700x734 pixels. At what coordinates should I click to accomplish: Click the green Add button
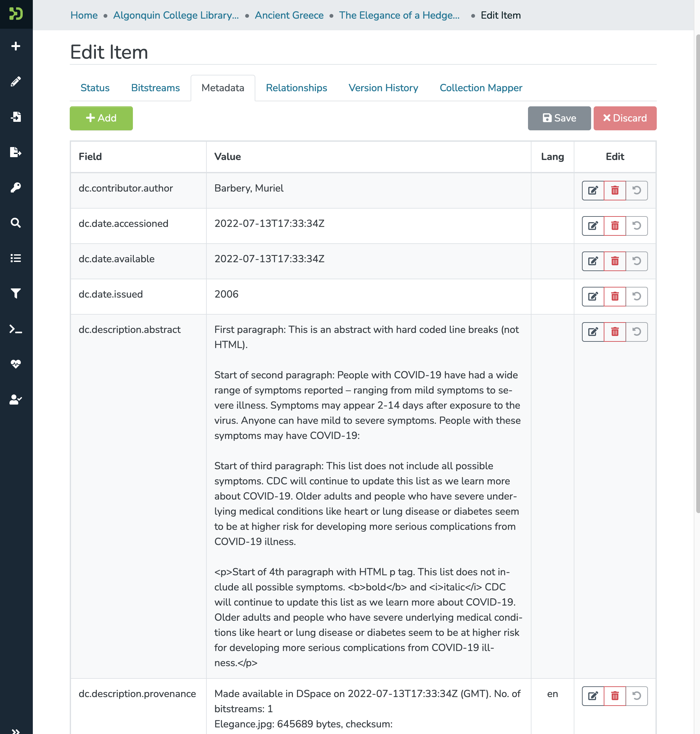(101, 118)
